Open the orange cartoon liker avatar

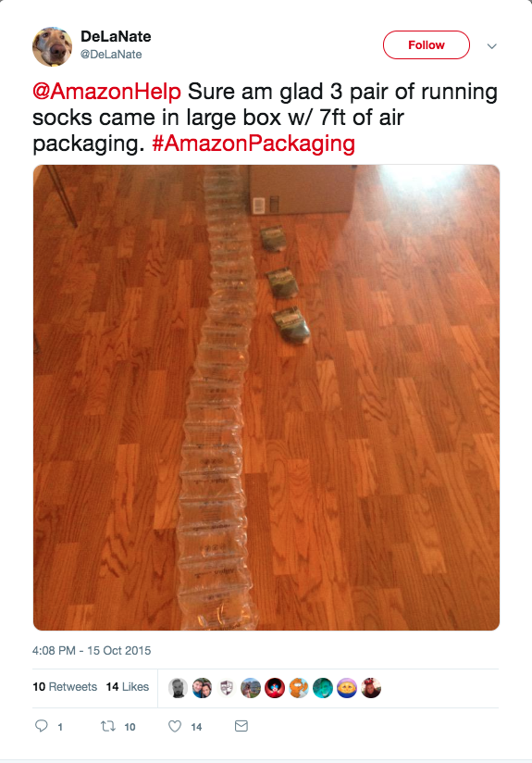(299, 688)
